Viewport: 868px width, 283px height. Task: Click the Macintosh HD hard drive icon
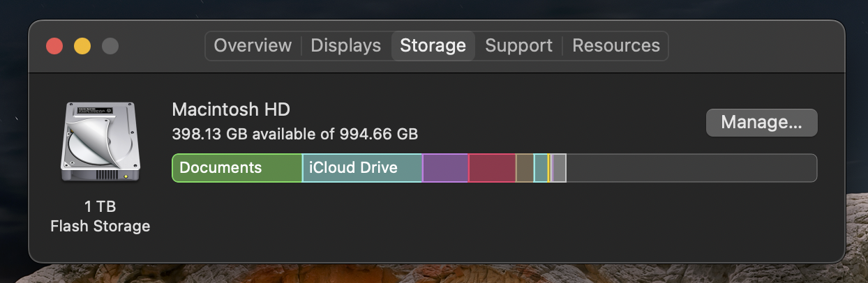99,142
